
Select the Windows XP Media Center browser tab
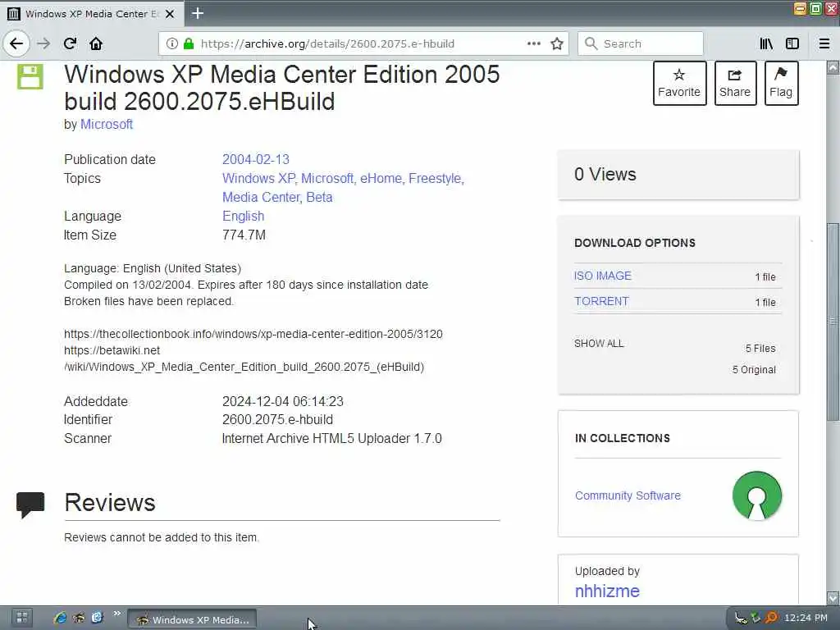(x=92, y=13)
